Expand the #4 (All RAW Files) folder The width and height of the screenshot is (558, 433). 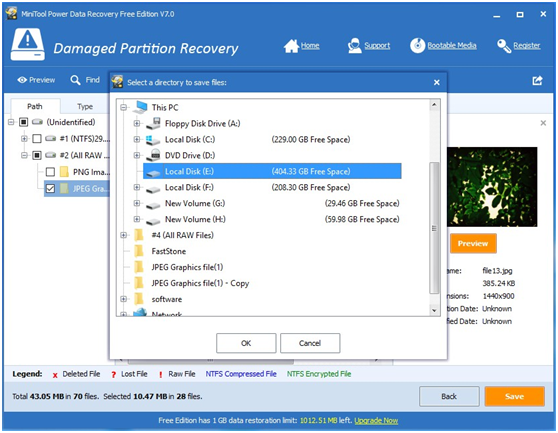pyautogui.click(x=123, y=235)
